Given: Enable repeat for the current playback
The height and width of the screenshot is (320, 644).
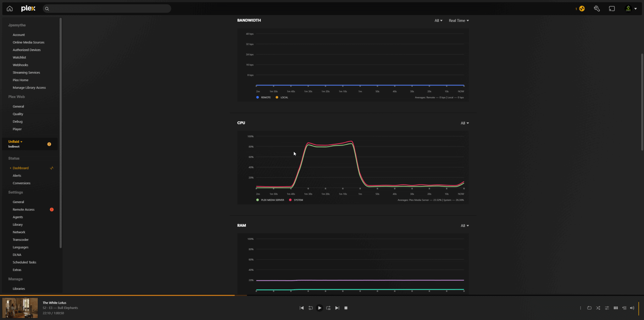Looking at the screenshot, I should (589, 308).
